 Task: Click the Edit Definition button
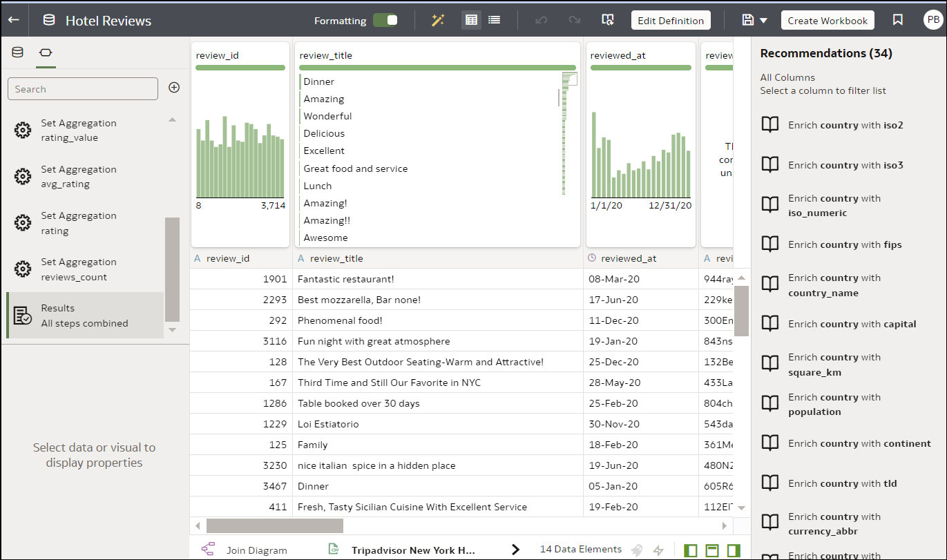[670, 20]
